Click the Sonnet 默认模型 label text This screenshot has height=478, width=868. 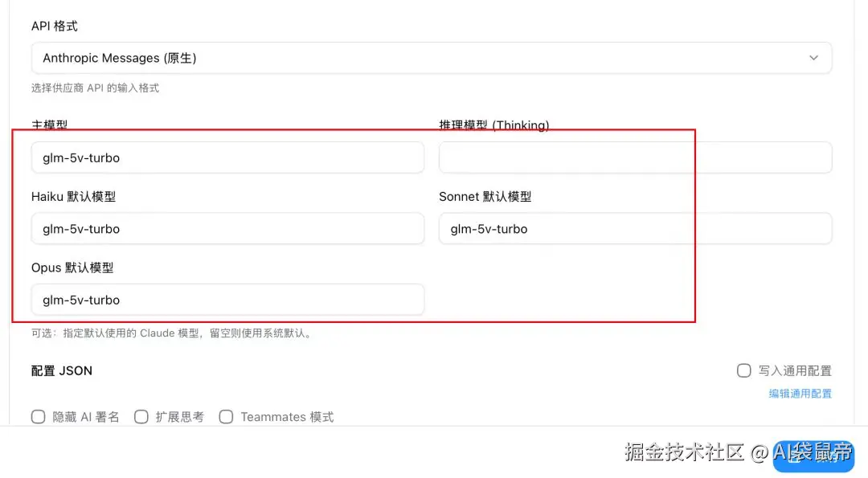(485, 197)
